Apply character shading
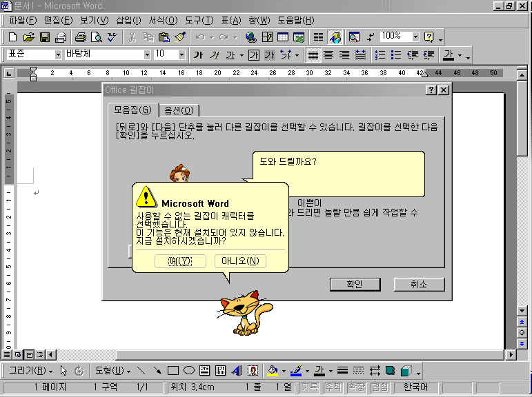The width and height of the screenshot is (532, 397). pyautogui.click(x=270, y=55)
